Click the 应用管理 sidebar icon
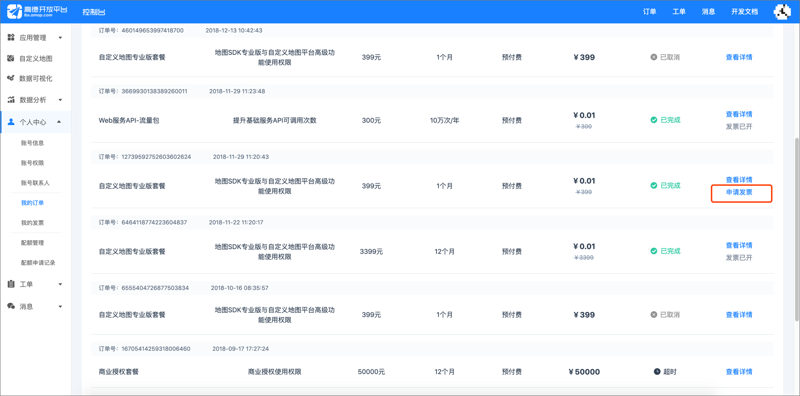 11,38
